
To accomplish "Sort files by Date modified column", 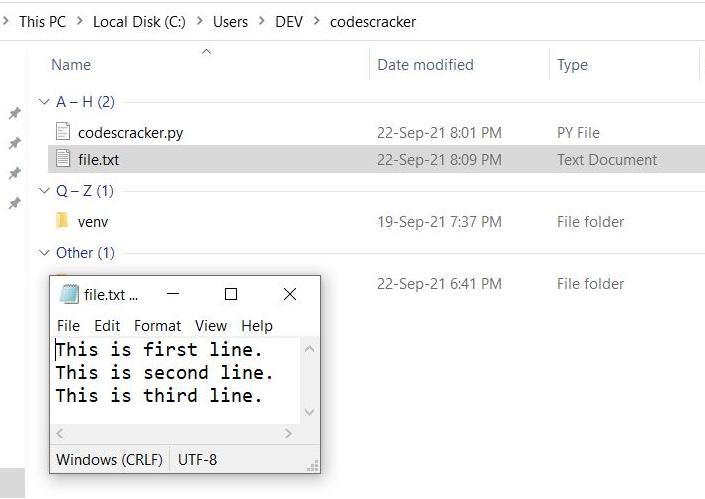I will coord(425,65).
